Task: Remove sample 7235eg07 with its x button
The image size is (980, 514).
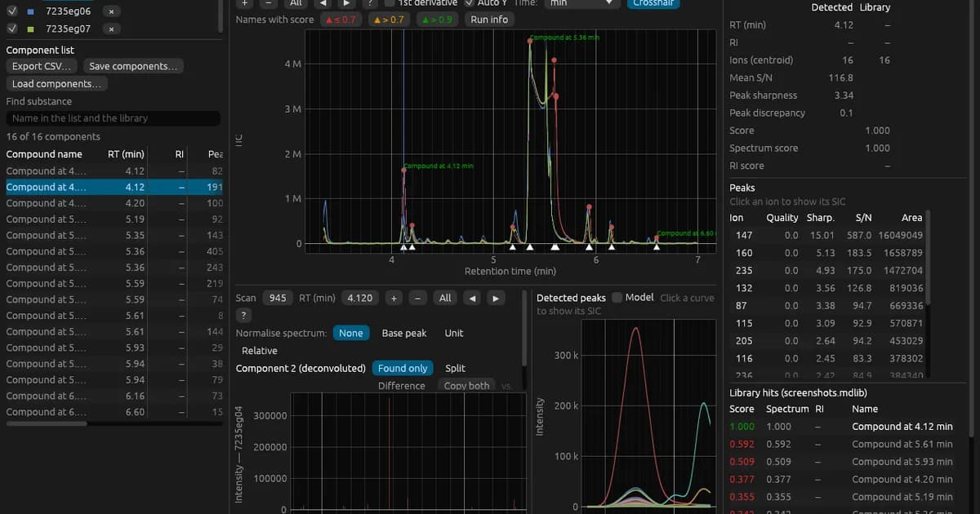Action: pos(112,29)
